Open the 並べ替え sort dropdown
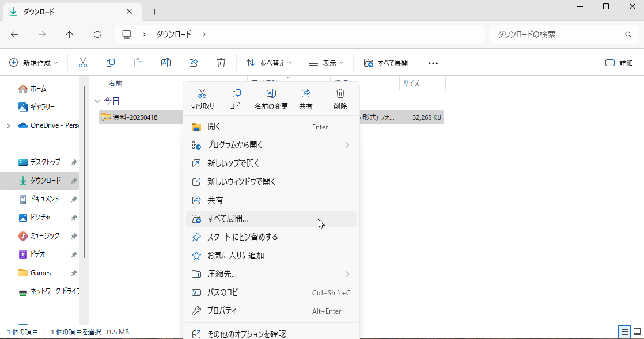Image resolution: width=644 pixels, height=339 pixels. tap(269, 63)
